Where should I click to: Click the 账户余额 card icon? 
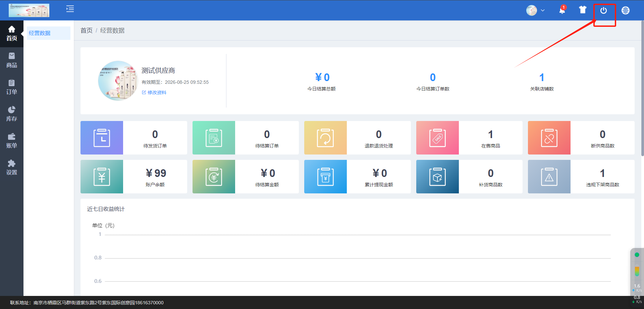tap(102, 177)
